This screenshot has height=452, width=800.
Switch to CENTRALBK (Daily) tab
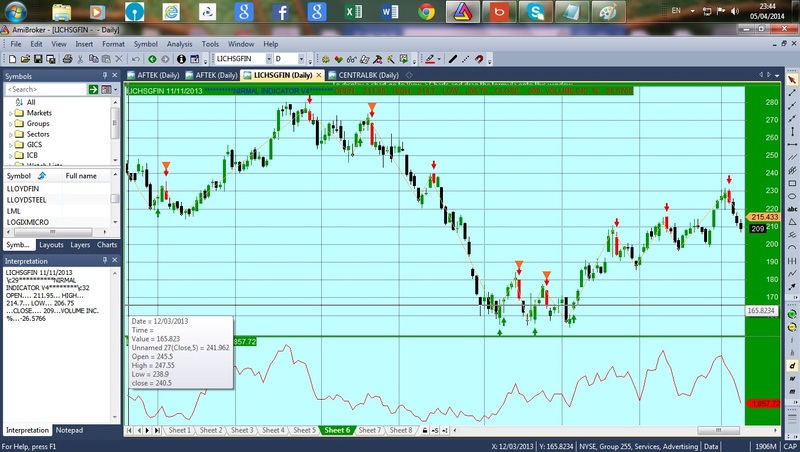368,75
